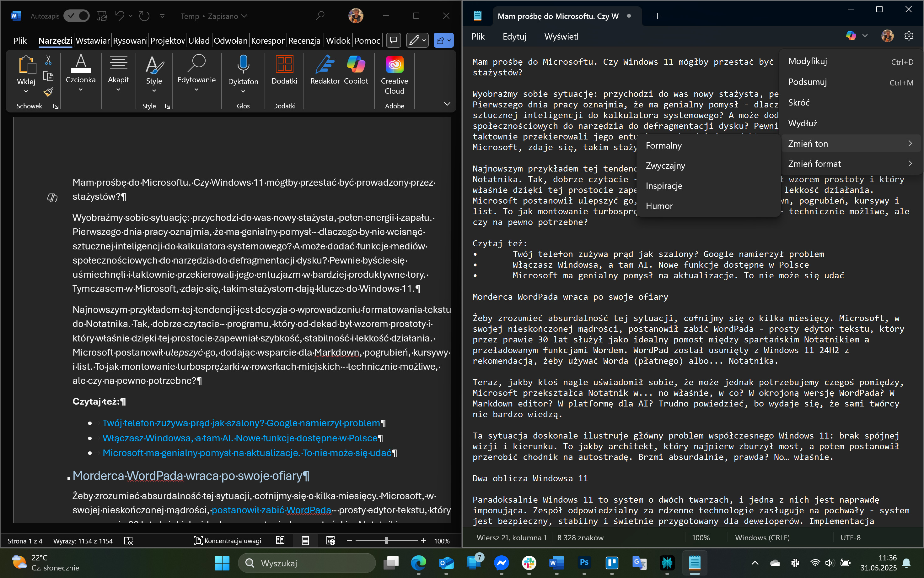Open the Word account profile picture

(356, 16)
